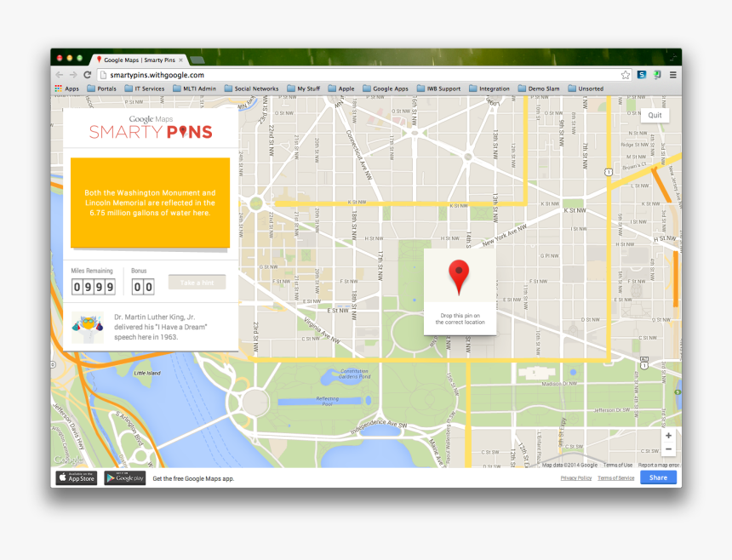Zoom in the map with plus
The image size is (732, 560).
pyautogui.click(x=668, y=436)
